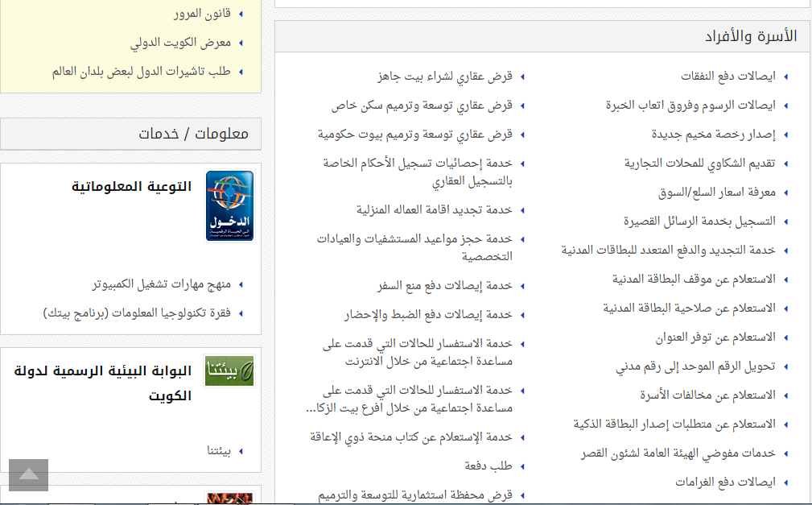This screenshot has height=505, width=812.
Task: Open البوابة البيئية الرسمية لدولة الكويت heading
Action: [103, 383]
